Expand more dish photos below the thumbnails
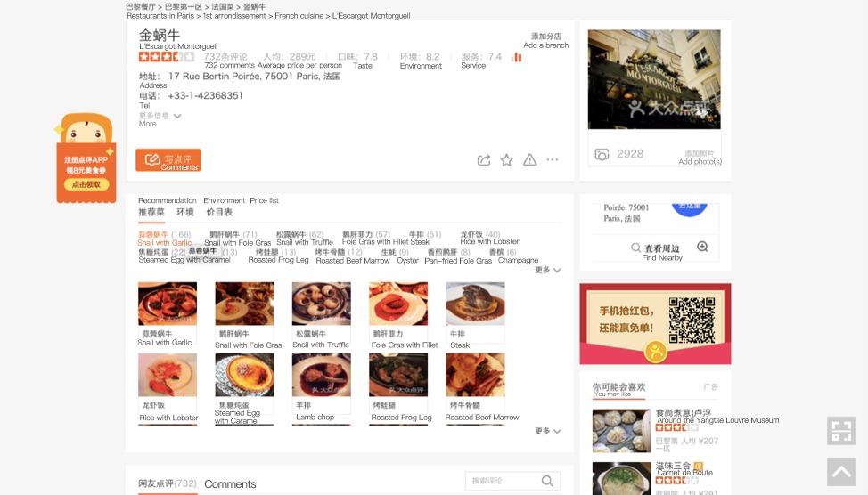The width and height of the screenshot is (868, 495). pyautogui.click(x=548, y=431)
